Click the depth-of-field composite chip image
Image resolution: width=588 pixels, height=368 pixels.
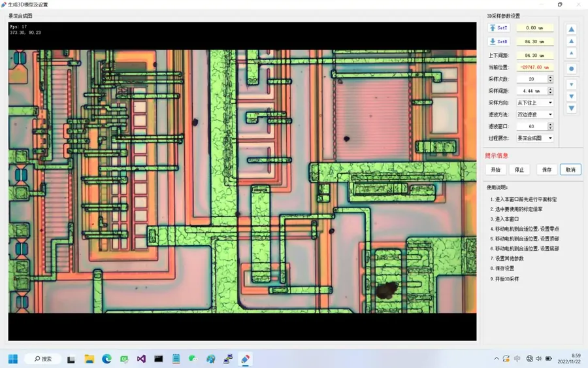pyautogui.click(x=242, y=182)
